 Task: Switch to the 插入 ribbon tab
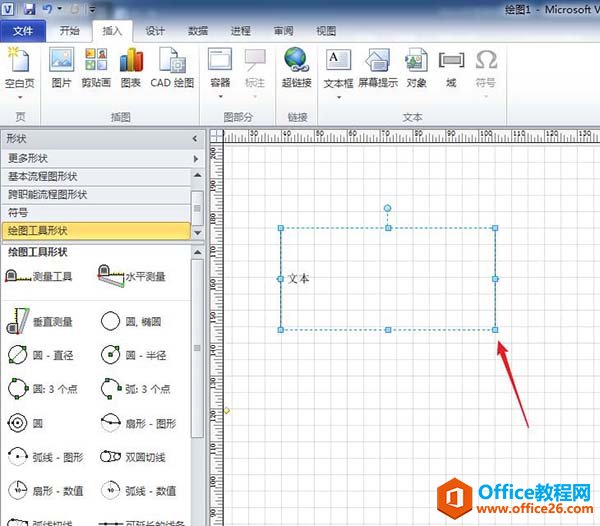click(112, 31)
